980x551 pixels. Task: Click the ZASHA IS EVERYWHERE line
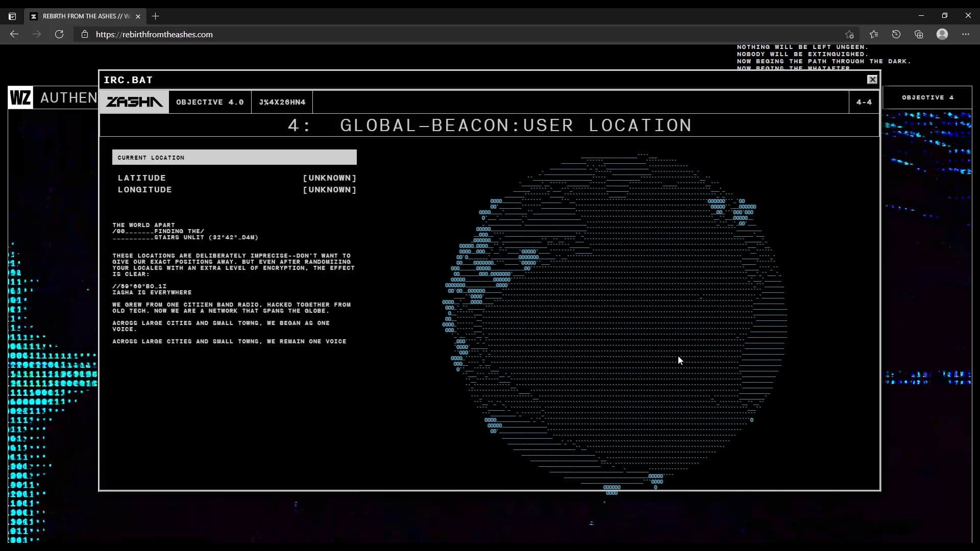pos(152,292)
